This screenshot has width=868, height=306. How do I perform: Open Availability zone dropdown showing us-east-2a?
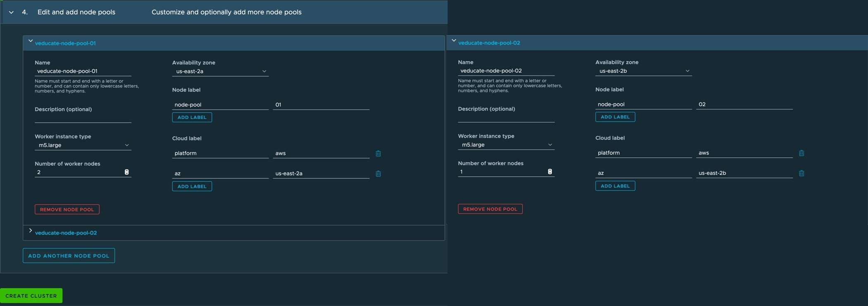(x=220, y=71)
